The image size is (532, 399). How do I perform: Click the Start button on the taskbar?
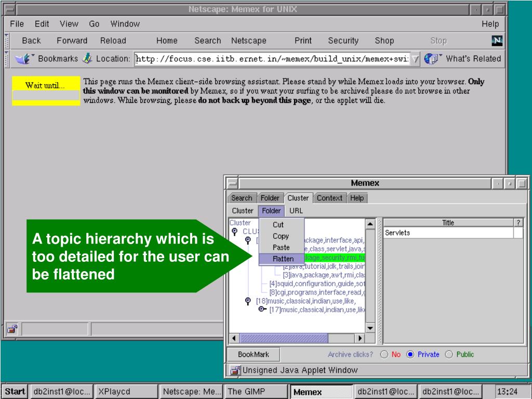[x=15, y=392]
